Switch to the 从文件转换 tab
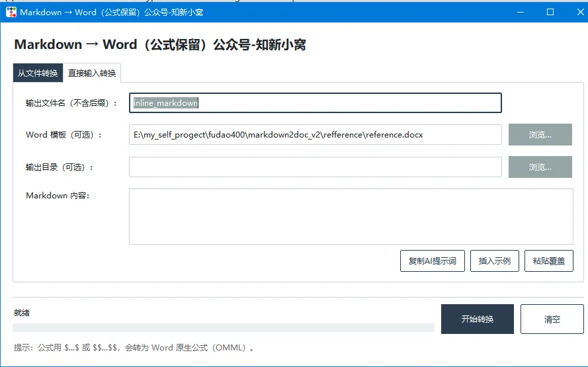This screenshot has height=367, width=588. pos(38,73)
